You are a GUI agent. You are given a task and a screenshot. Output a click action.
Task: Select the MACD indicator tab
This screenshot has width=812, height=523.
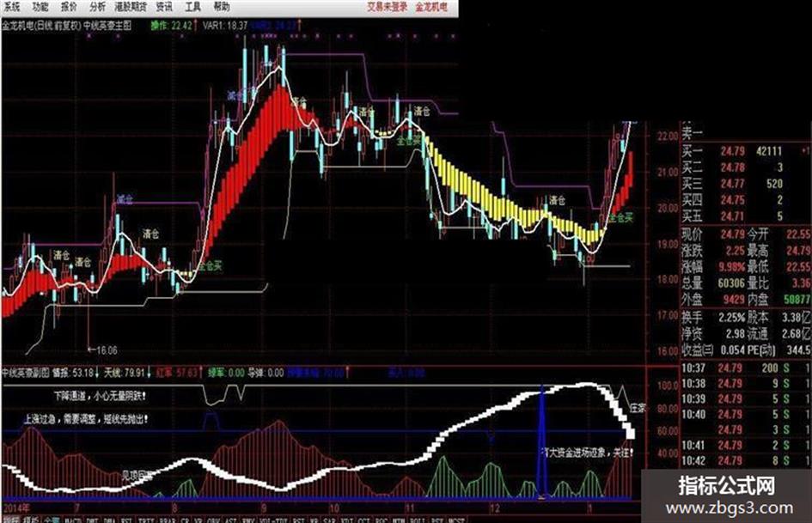click(x=73, y=520)
